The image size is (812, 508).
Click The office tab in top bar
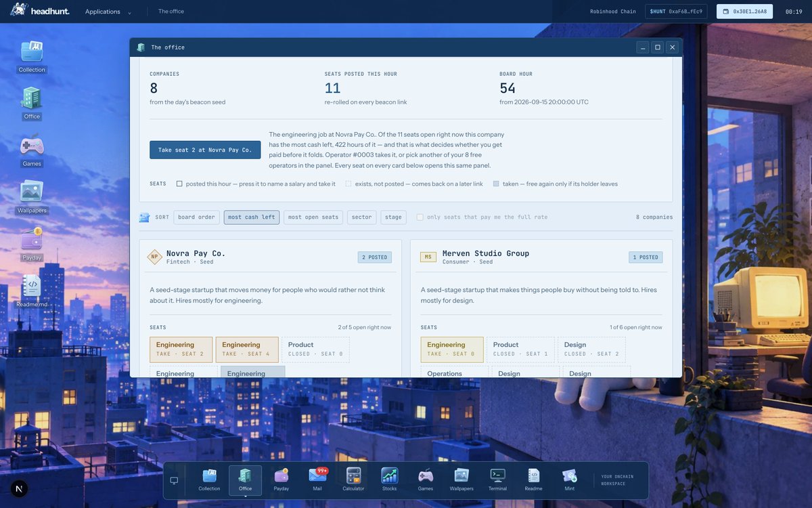tap(171, 12)
